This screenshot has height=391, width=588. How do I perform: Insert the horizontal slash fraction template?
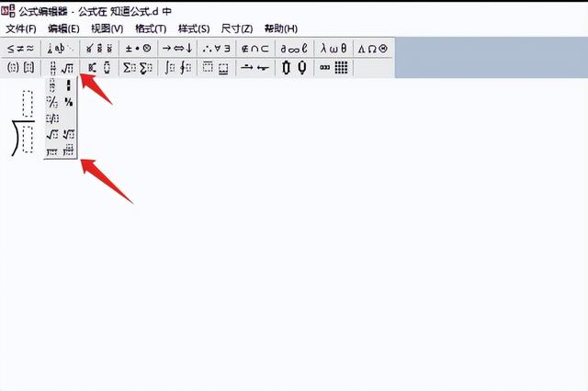(52, 118)
